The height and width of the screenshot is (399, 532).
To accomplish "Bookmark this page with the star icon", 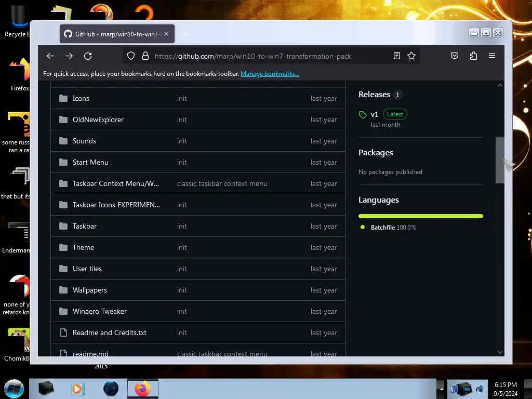I will click(411, 56).
